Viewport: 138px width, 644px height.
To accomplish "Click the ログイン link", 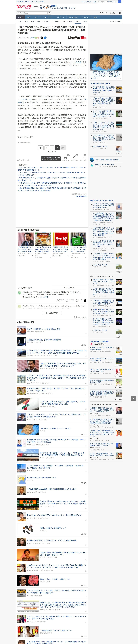I will 42,8.
